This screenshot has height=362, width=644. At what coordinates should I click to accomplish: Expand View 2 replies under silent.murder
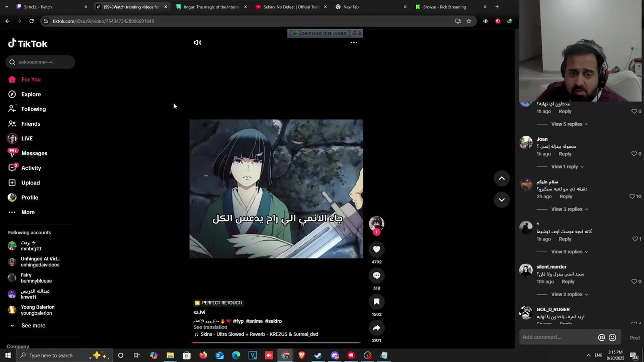click(569, 294)
